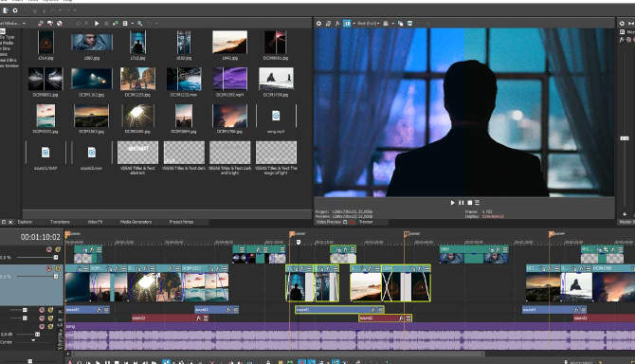Select the By Type media bin
This screenshot has height=364, width=635.
point(8,37)
